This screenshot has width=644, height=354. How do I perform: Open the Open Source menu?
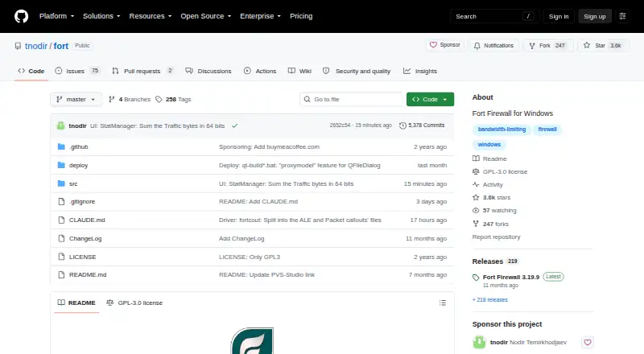coord(206,16)
